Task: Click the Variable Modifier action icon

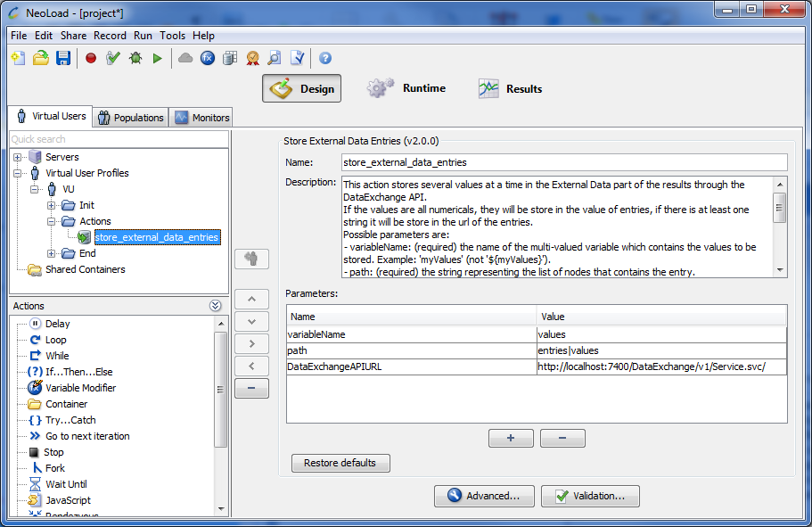Action: click(x=35, y=388)
